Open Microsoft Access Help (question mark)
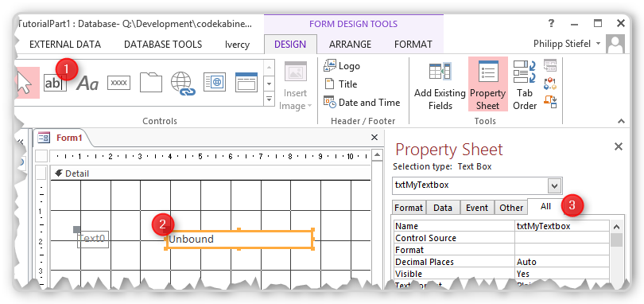644x304 pixels. 552,23
